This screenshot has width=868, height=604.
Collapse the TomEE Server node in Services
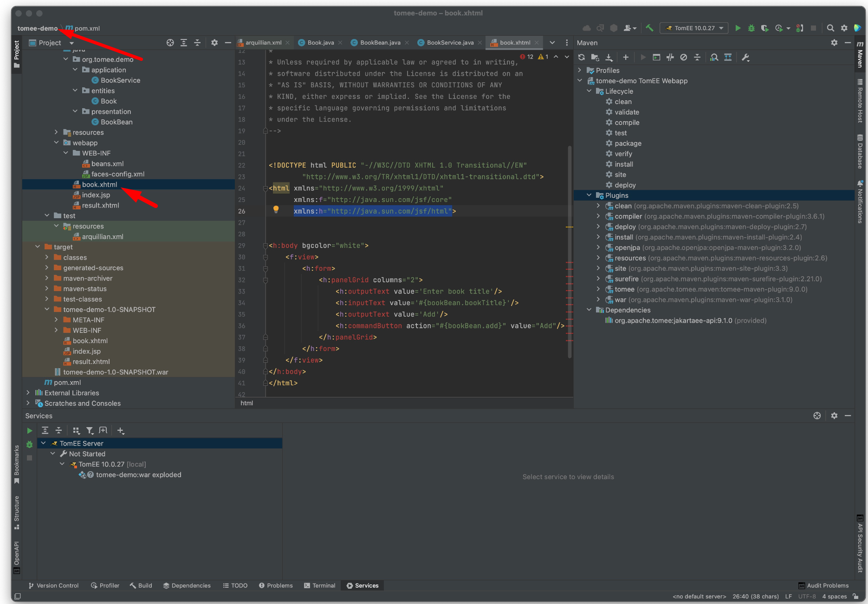(44, 443)
